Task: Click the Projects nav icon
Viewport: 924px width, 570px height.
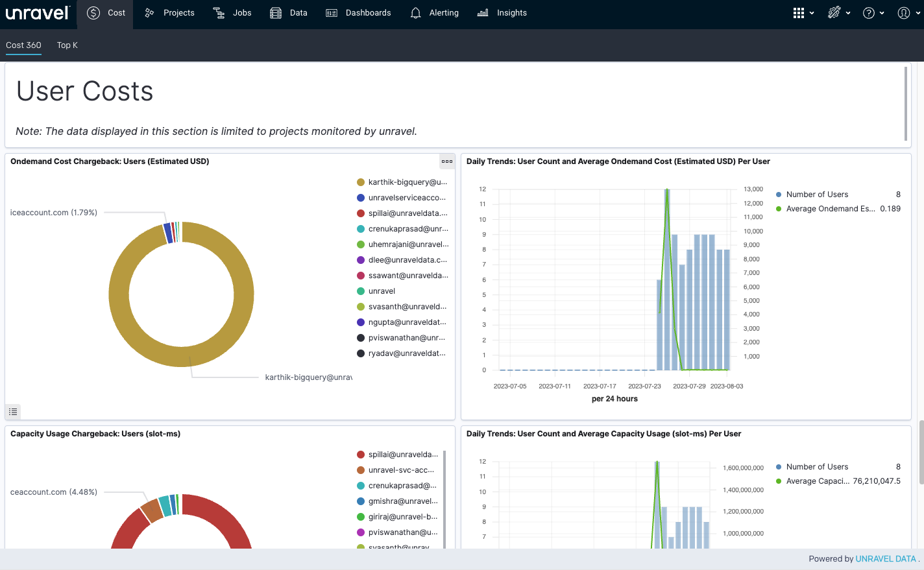Action: pos(149,13)
